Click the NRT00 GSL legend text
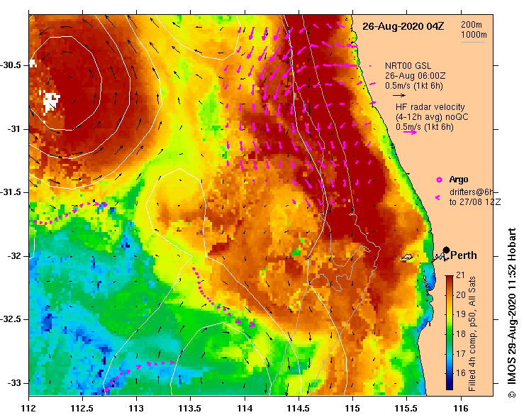 pos(408,66)
